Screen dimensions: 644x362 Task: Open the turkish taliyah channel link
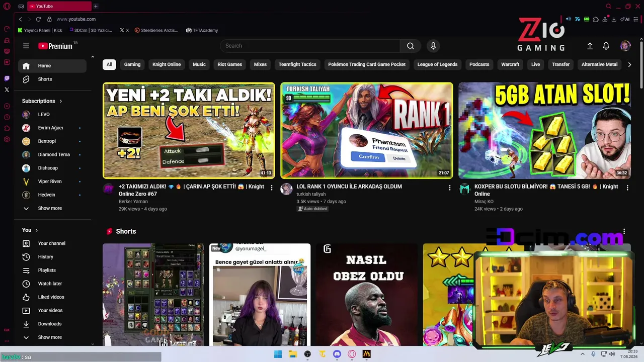click(311, 194)
